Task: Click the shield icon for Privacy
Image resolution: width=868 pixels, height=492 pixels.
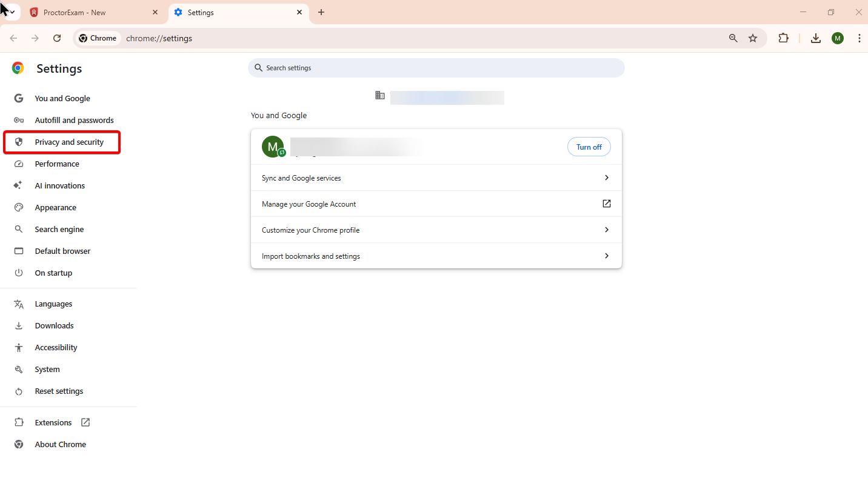Action: click(19, 142)
